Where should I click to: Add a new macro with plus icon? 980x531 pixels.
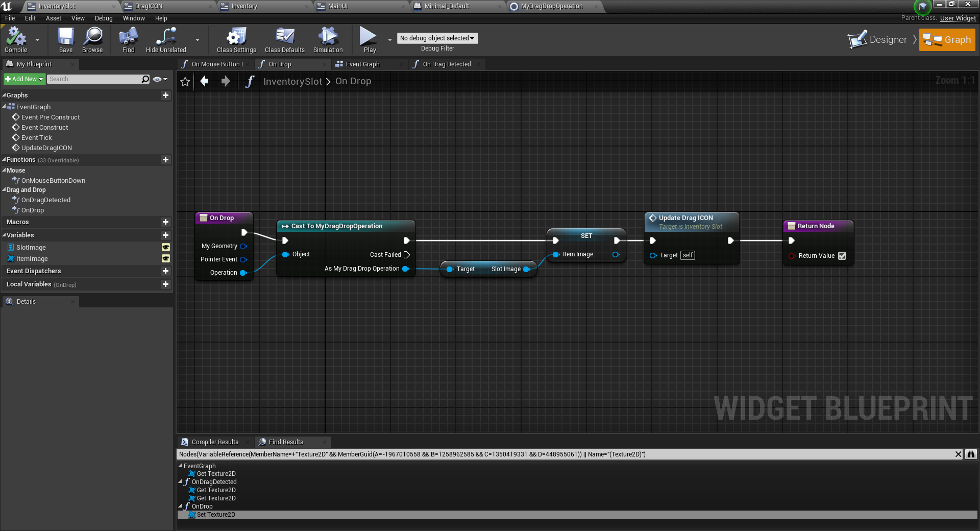point(165,222)
